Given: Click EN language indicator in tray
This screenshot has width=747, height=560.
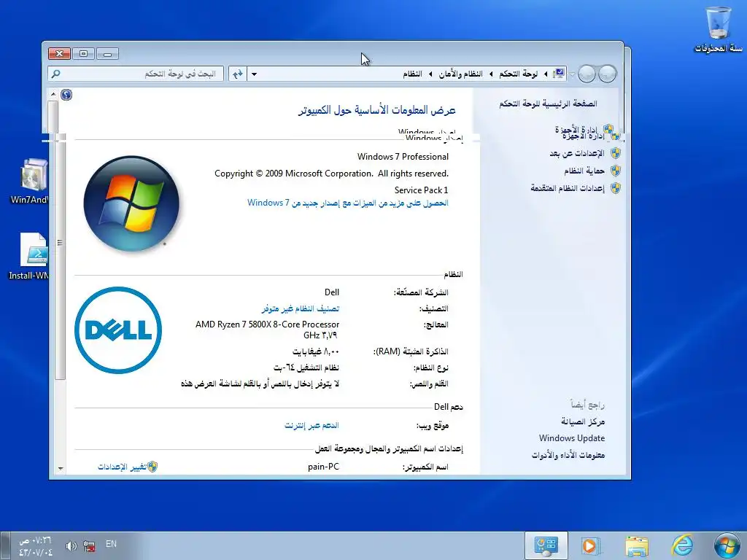Looking at the screenshot, I should [111, 544].
